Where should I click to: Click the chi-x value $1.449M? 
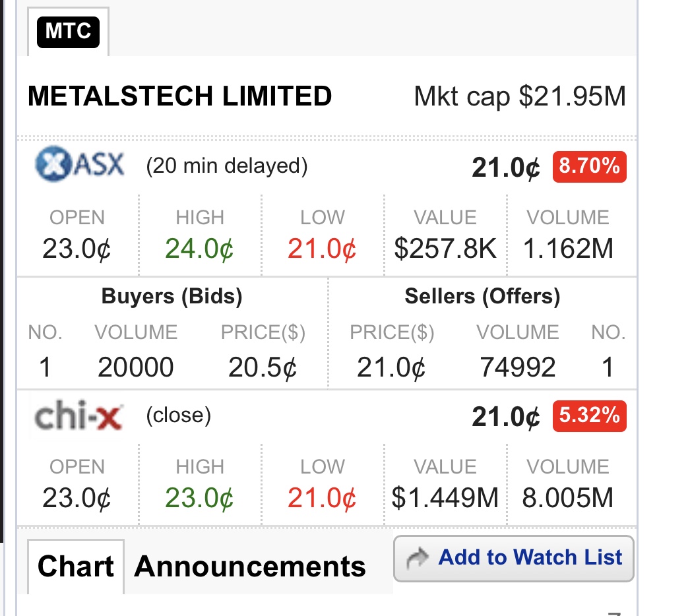pos(445,498)
